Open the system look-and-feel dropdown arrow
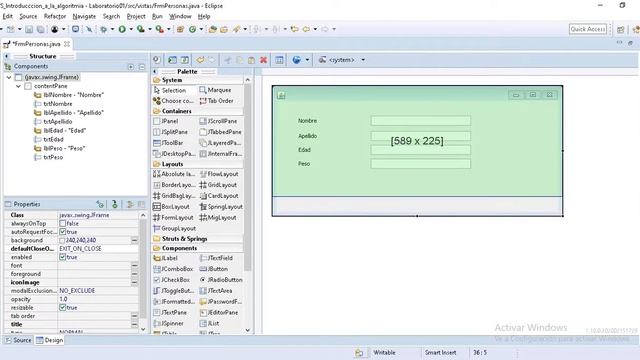Viewport: 640px width, 360px height. [363, 60]
